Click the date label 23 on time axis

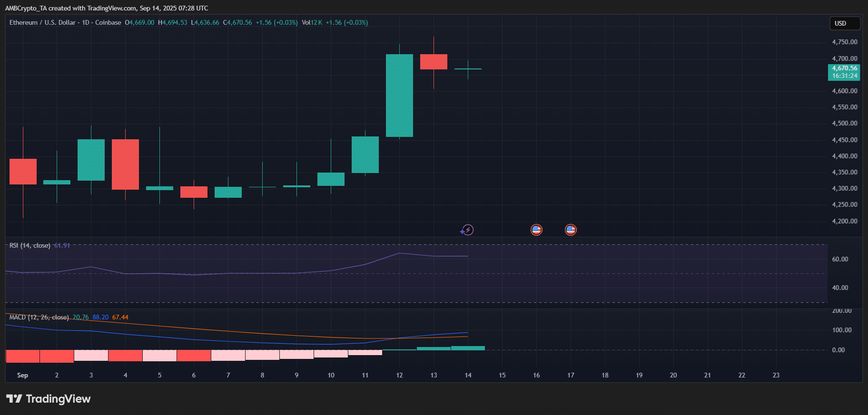point(776,375)
